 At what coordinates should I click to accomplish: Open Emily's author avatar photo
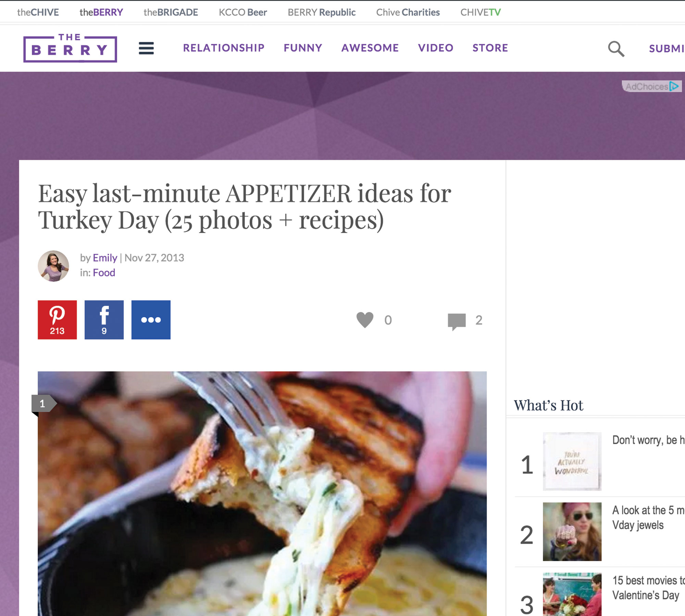pos(53,266)
